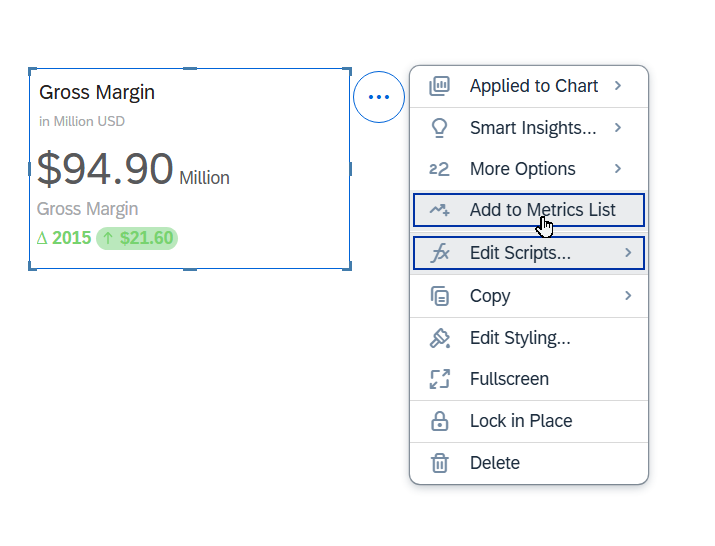Choose Add to Metrics List

pyautogui.click(x=542, y=210)
